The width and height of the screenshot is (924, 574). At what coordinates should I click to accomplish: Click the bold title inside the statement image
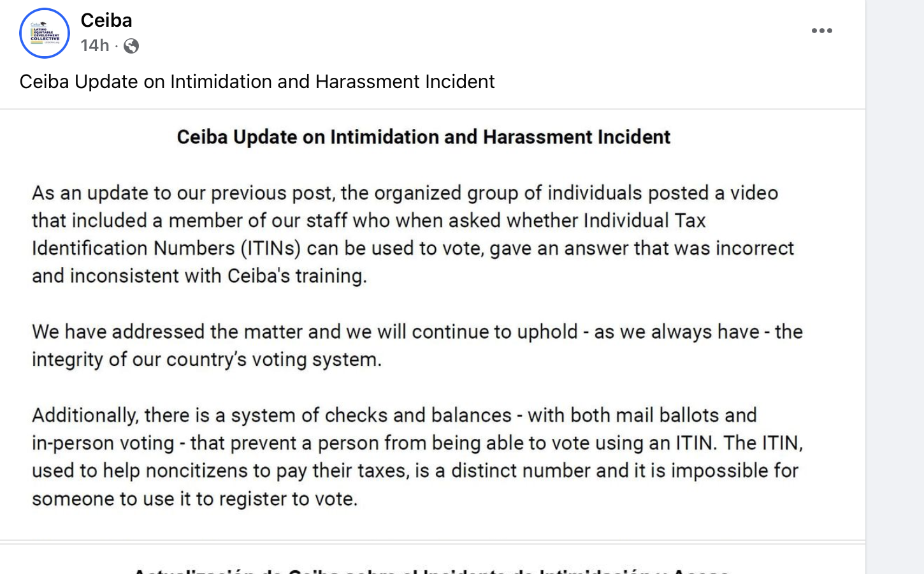pos(423,137)
